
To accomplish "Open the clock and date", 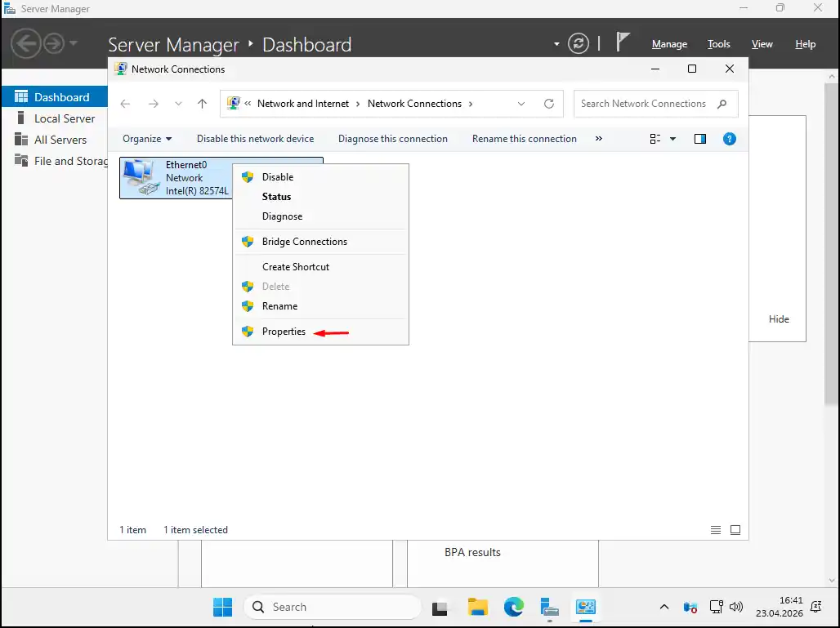I will (779, 607).
